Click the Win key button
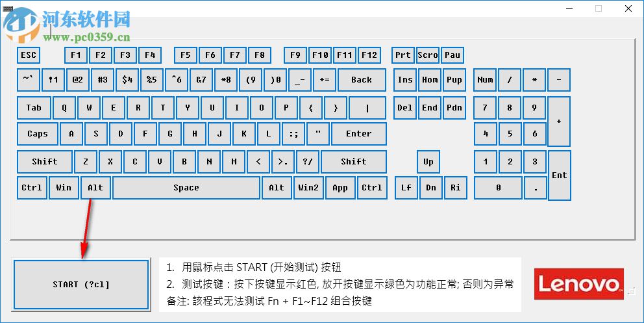644x323 pixels. coord(64,188)
